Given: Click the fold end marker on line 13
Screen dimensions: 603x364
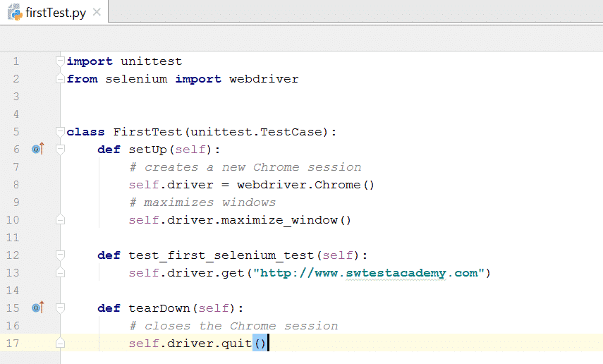Looking at the screenshot, I should 60,273.
